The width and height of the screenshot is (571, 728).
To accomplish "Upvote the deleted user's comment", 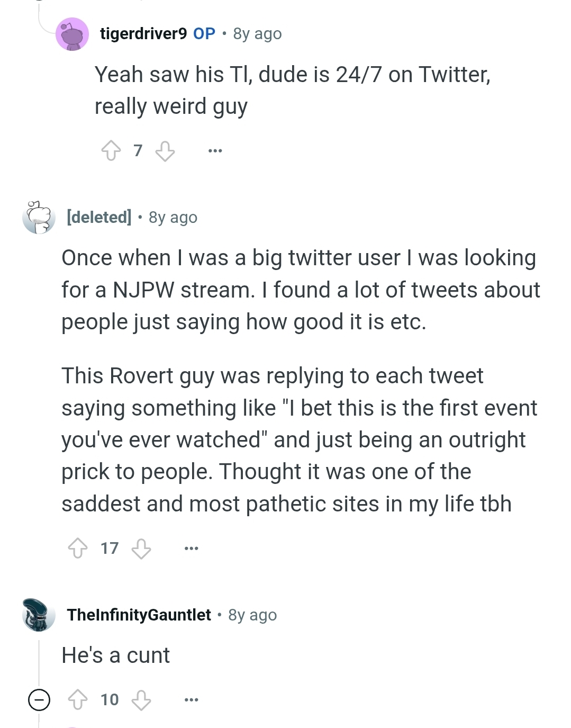I will click(78, 548).
